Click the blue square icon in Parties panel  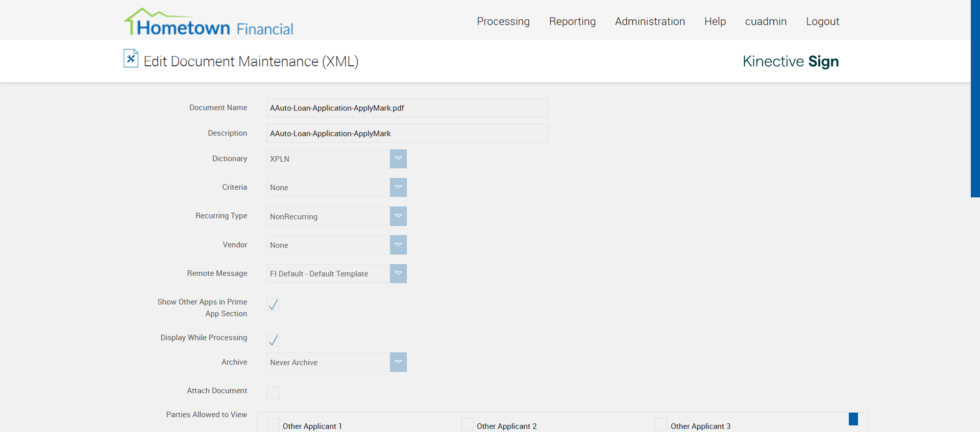[x=853, y=419]
